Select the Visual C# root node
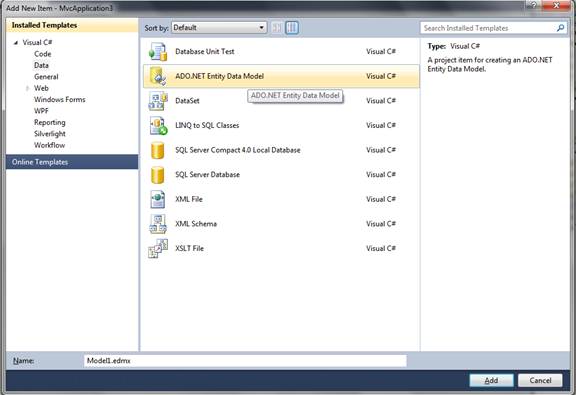Image resolution: width=576 pixels, height=395 pixels. pyautogui.click(x=37, y=43)
